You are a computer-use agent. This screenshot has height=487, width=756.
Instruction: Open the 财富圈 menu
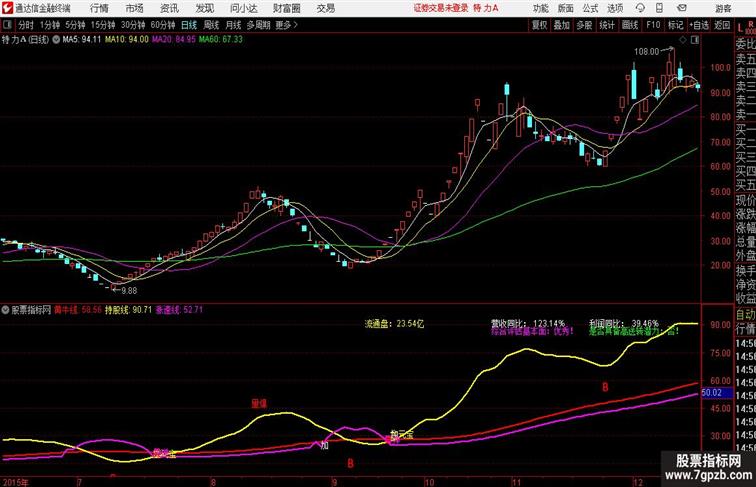287,8
